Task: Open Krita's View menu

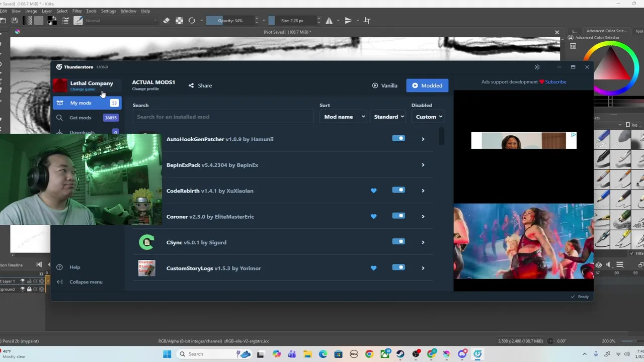Action: coord(16,11)
